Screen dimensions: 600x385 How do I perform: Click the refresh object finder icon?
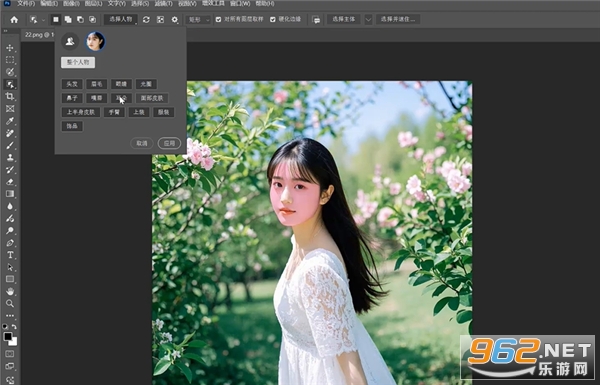coord(146,20)
